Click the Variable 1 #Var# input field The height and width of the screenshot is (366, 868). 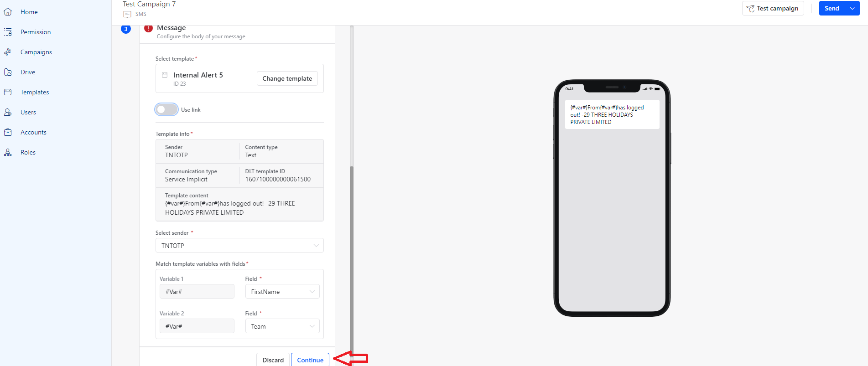click(x=197, y=292)
